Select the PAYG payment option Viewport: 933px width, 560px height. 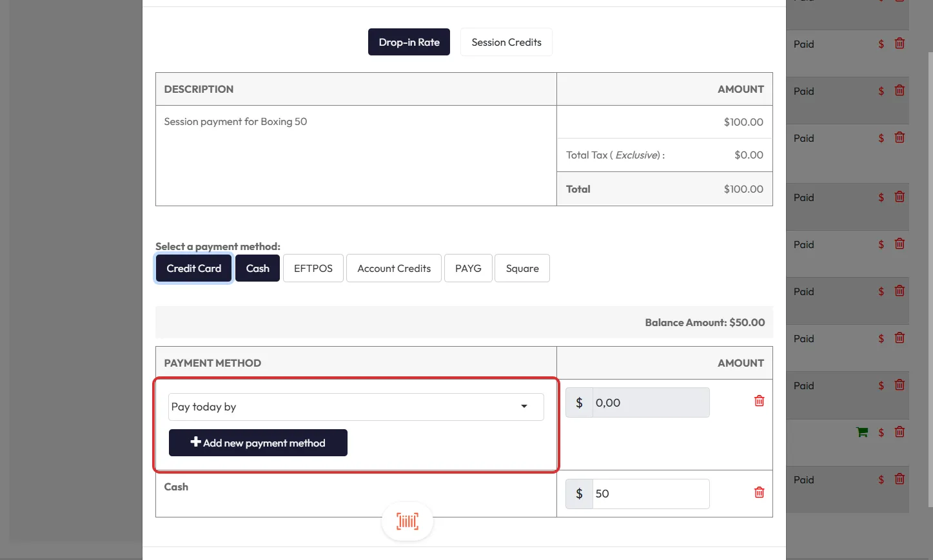pos(468,268)
